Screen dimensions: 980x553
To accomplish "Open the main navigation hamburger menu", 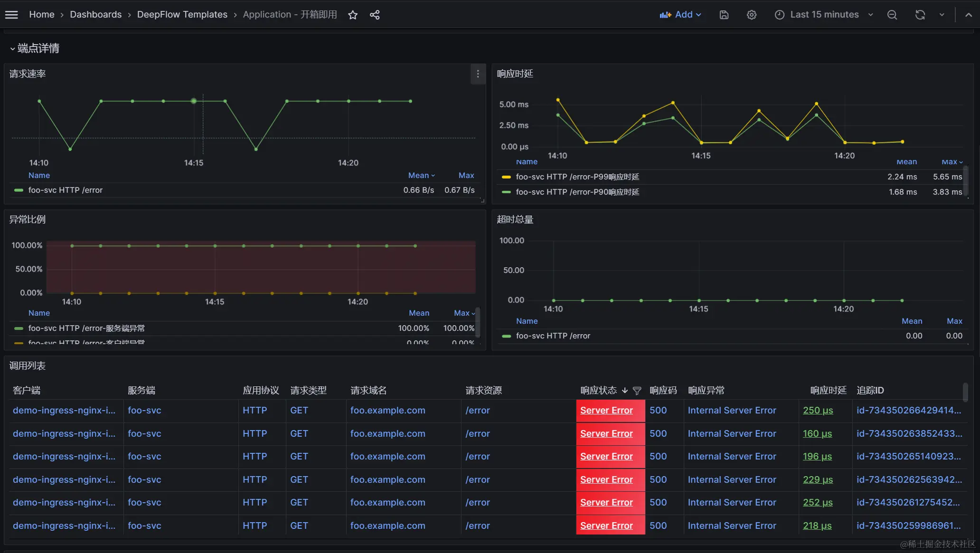I will pyautogui.click(x=11, y=14).
